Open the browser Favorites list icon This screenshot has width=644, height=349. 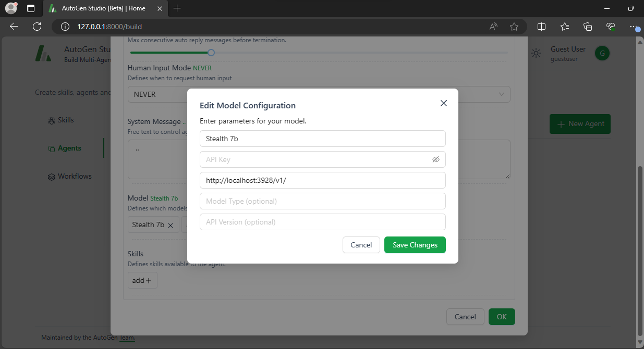(565, 27)
